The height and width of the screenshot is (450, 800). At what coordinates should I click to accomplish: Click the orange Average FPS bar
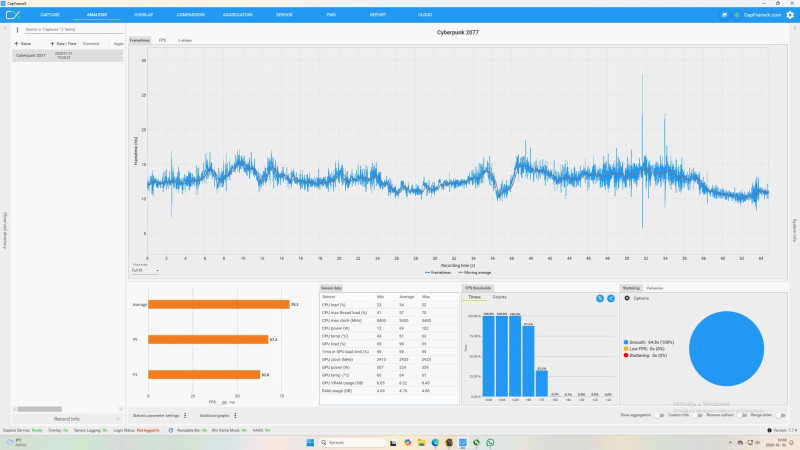coord(219,305)
